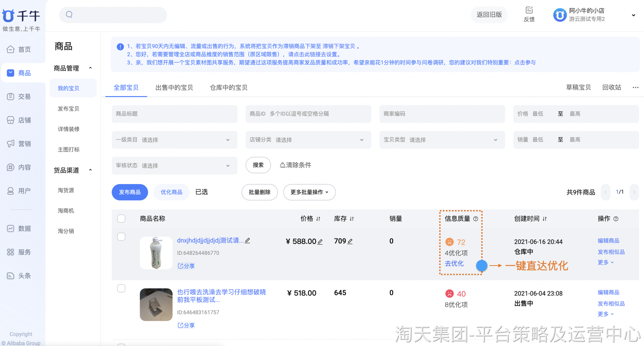Open thumbnail of the 也行哦去洗澡 product

pyautogui.click(x=156, y=305)
